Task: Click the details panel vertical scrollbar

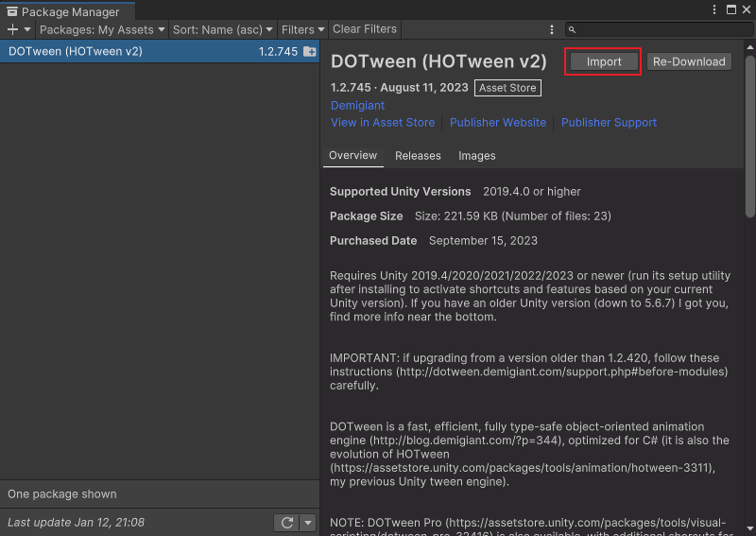Action: click(749, 136)
